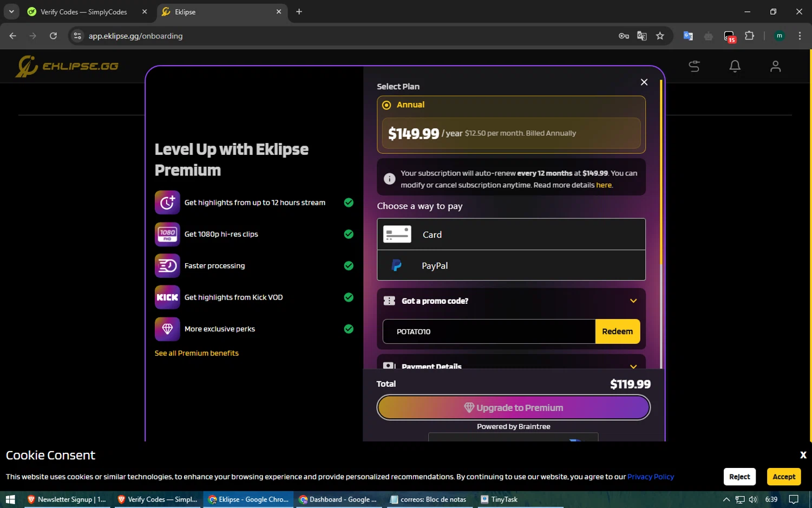812x508 pixels.
Task: Click the 1080p hi-res clips icon
Action: 167,234
